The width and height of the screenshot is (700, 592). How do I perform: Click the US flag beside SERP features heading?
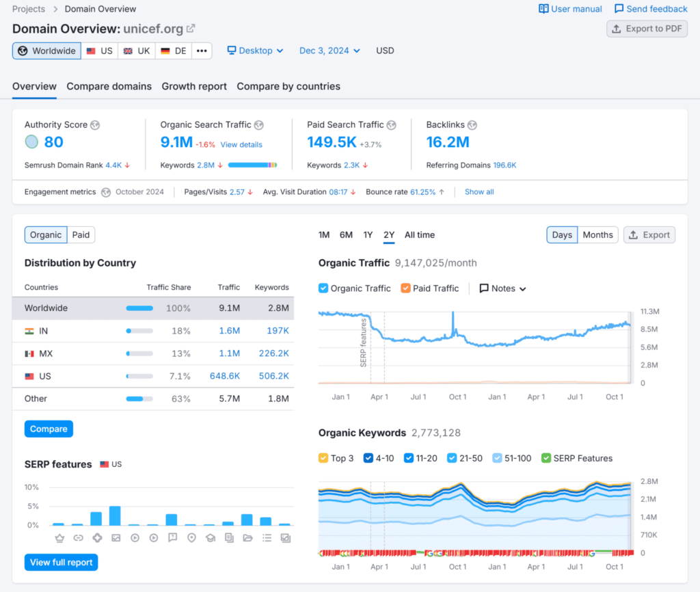pos(105,464)
